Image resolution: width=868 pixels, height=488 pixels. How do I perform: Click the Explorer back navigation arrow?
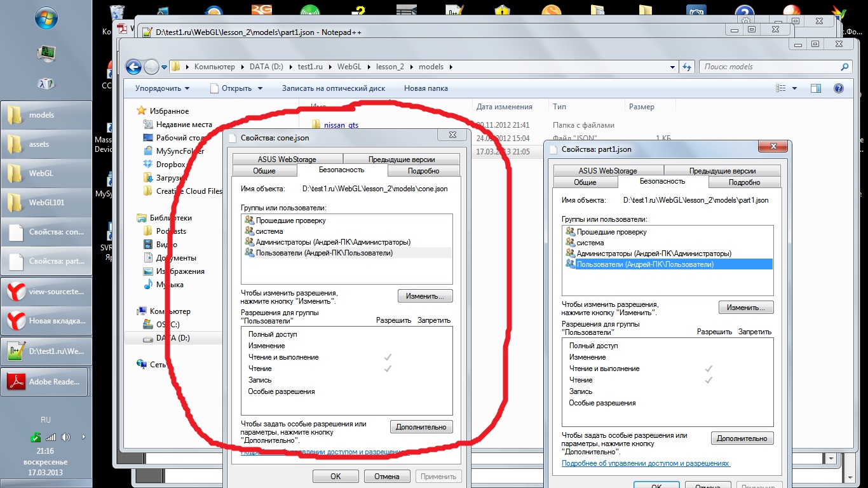[x=133, y=67]
